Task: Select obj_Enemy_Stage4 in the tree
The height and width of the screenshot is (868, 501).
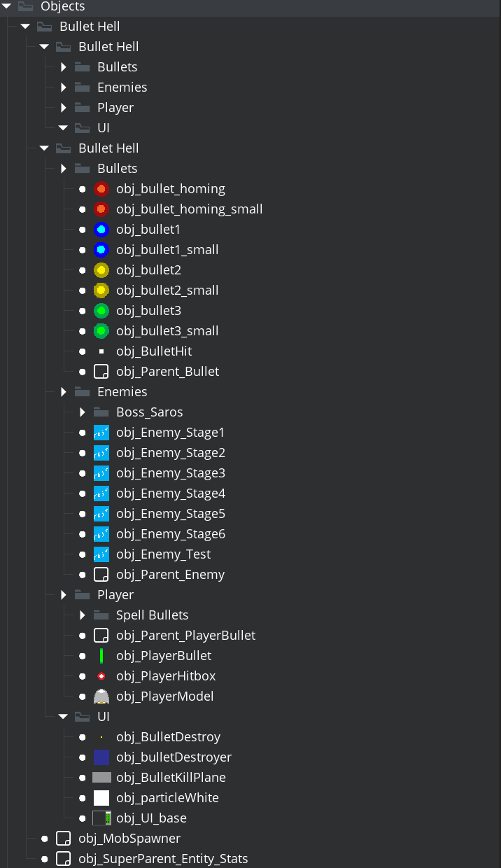Action: click(x=171, y=493)
